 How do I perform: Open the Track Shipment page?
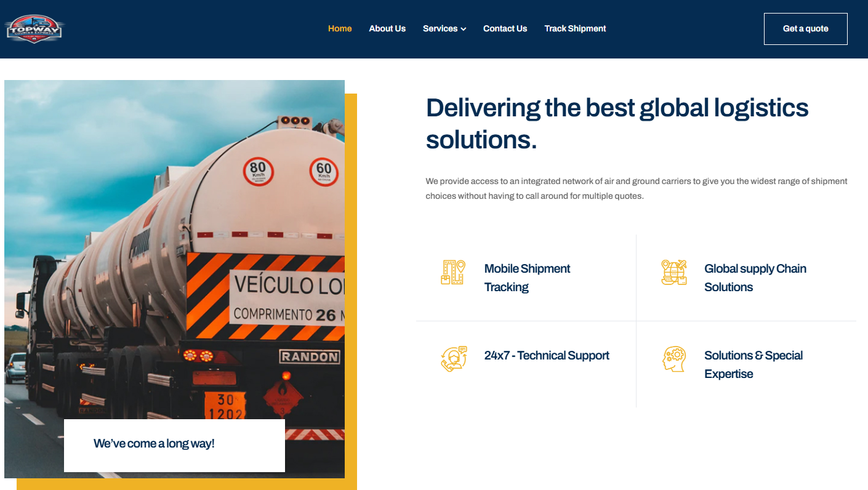[x=575, y=28]
